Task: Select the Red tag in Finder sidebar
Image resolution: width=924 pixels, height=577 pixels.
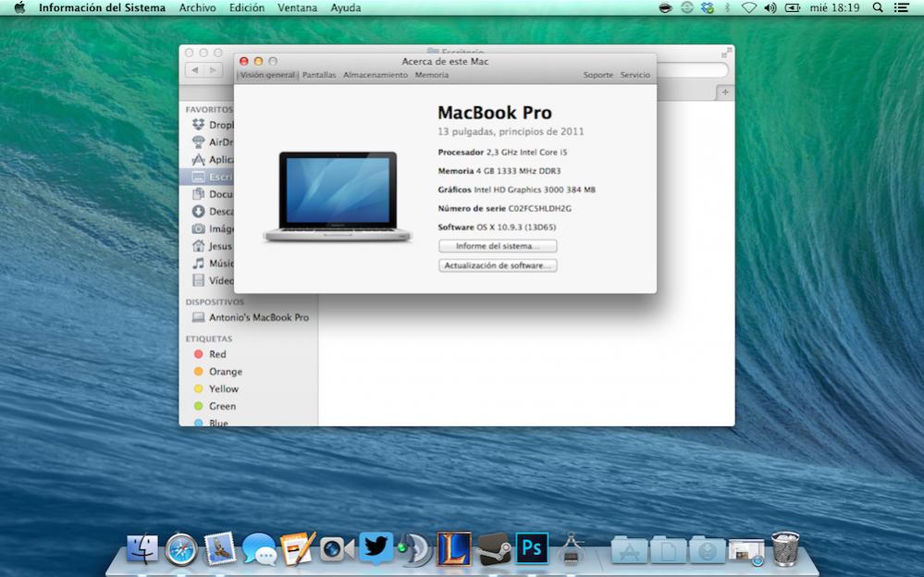Action: [216, 354]
